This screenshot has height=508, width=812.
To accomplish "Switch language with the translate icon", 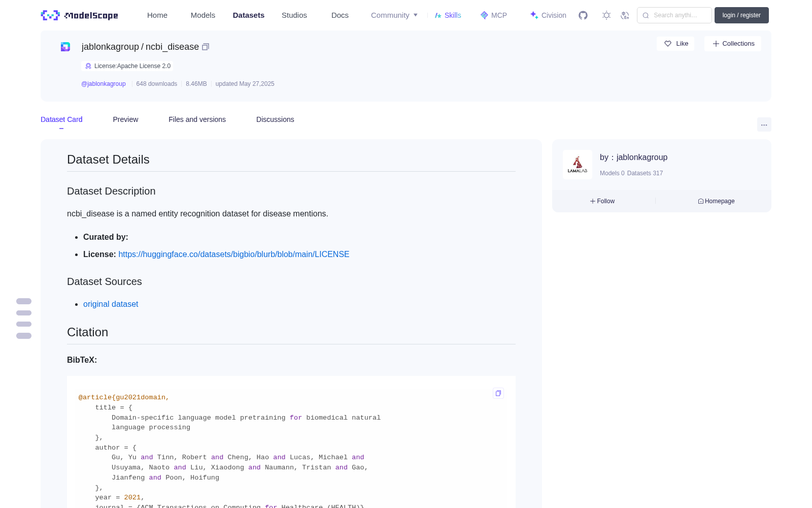I will 625,15.
